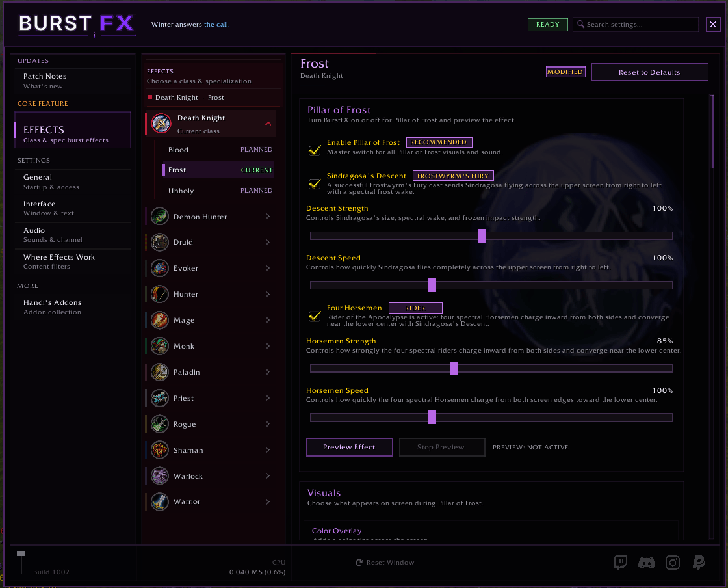Open the Discord link icon
The width and height of the screenshot is (728, 588).
point(646,563)
